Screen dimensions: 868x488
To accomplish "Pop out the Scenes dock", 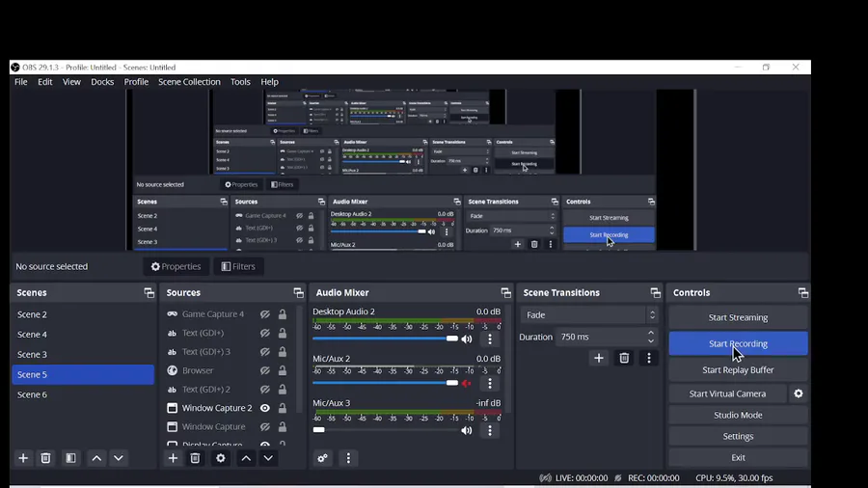I will point(149,292).
